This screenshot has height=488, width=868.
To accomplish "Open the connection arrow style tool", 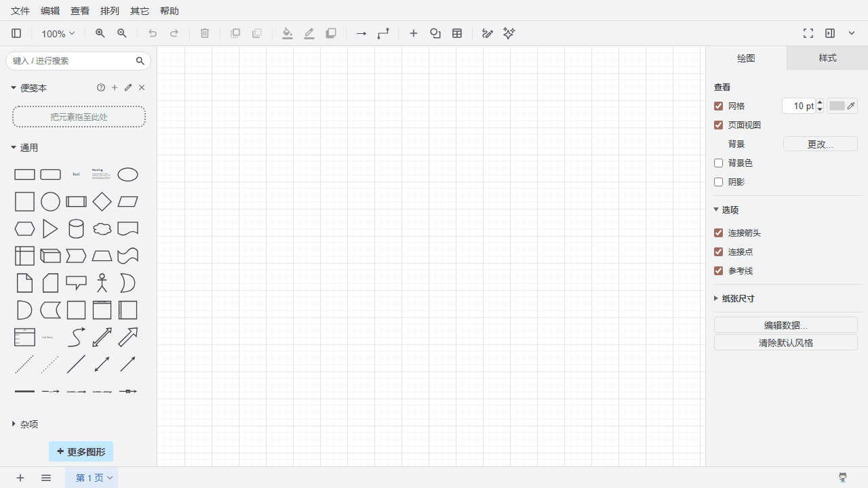I will 361,33.
